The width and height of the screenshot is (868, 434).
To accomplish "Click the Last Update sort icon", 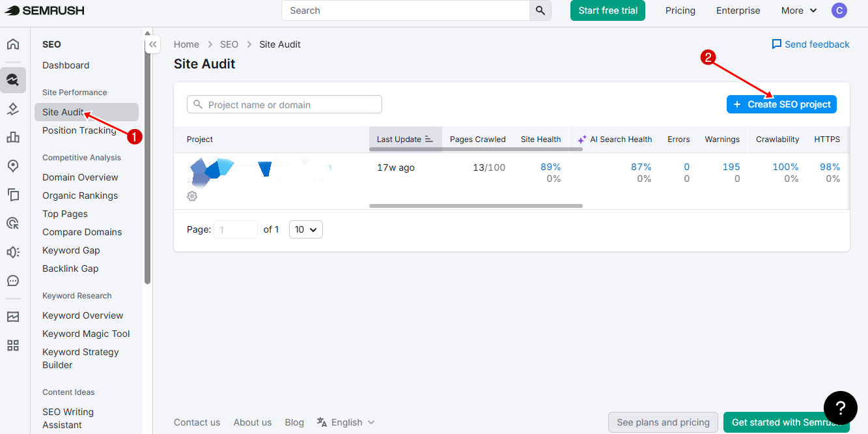I will [x=429, y=139].
